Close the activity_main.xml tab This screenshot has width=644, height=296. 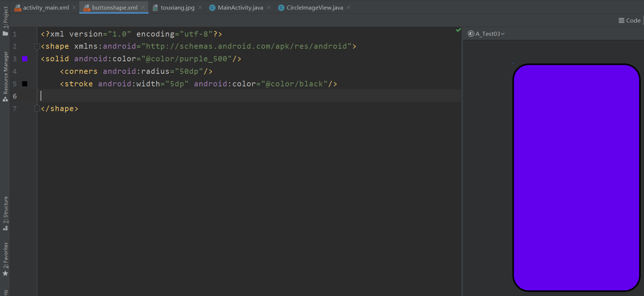(74, 7)
